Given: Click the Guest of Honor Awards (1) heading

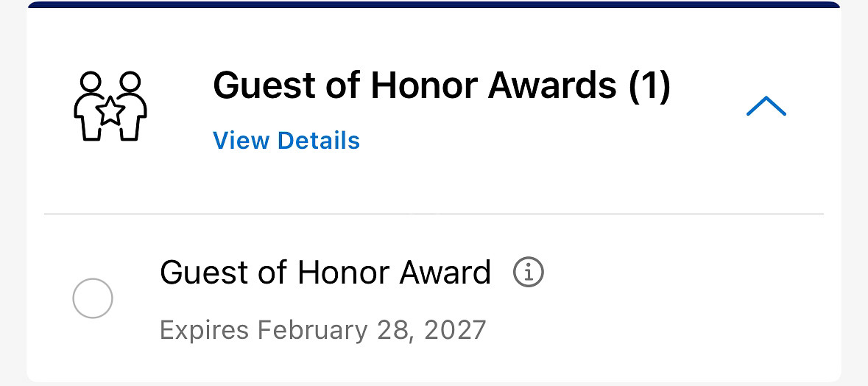Looking at the screenshot, I should pyautogui.click(x=442, y=85).
